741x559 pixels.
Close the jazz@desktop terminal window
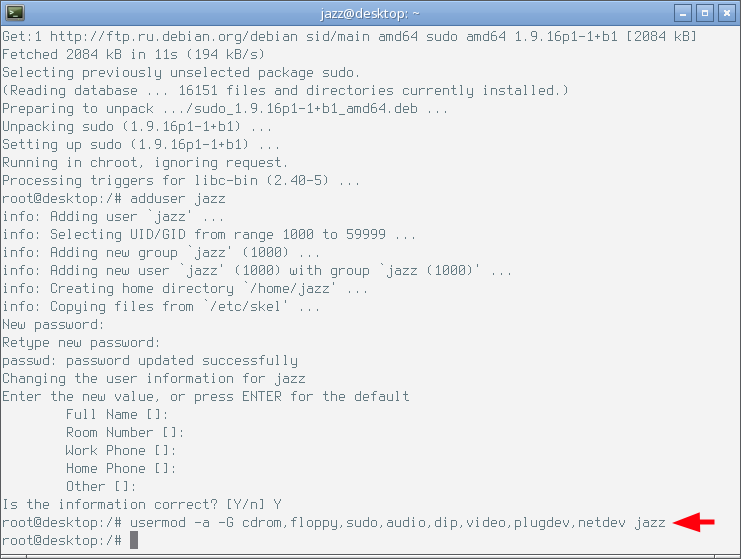[x=726, y=13]
